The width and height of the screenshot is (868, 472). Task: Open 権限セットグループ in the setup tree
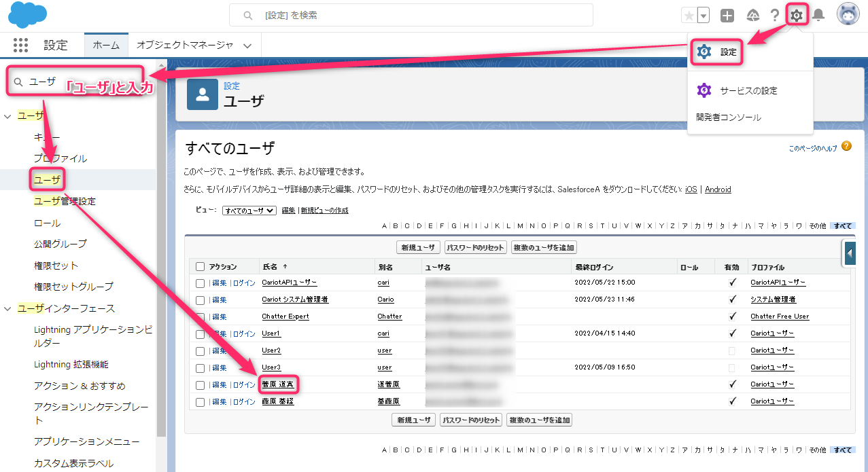coord(73,287)
